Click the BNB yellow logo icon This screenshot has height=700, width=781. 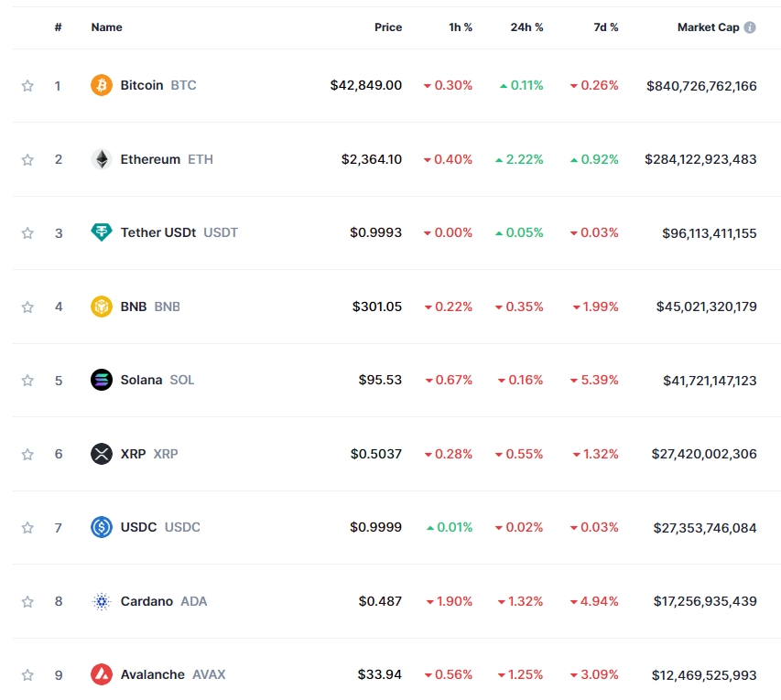[x=102, y=307]
